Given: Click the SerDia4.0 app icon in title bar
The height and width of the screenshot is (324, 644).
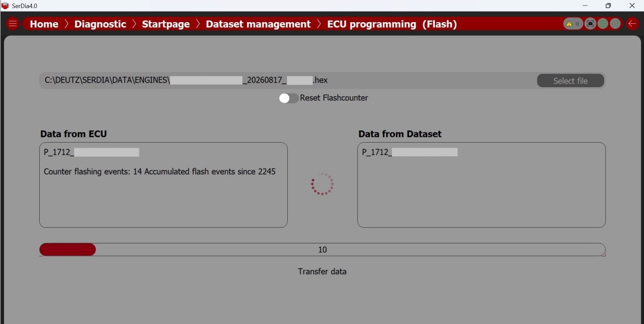Looking at the screenshot, I should click(x=6, y=6).
